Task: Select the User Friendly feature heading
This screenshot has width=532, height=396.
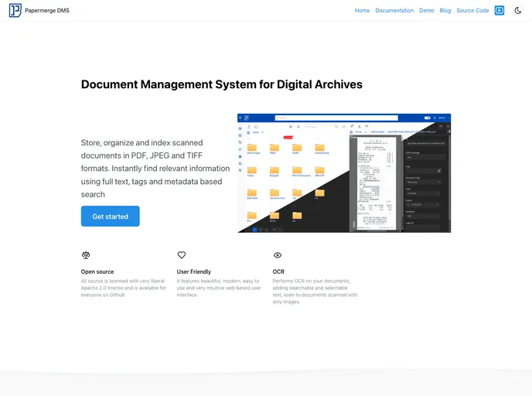Action: click(x=194, y=271)
